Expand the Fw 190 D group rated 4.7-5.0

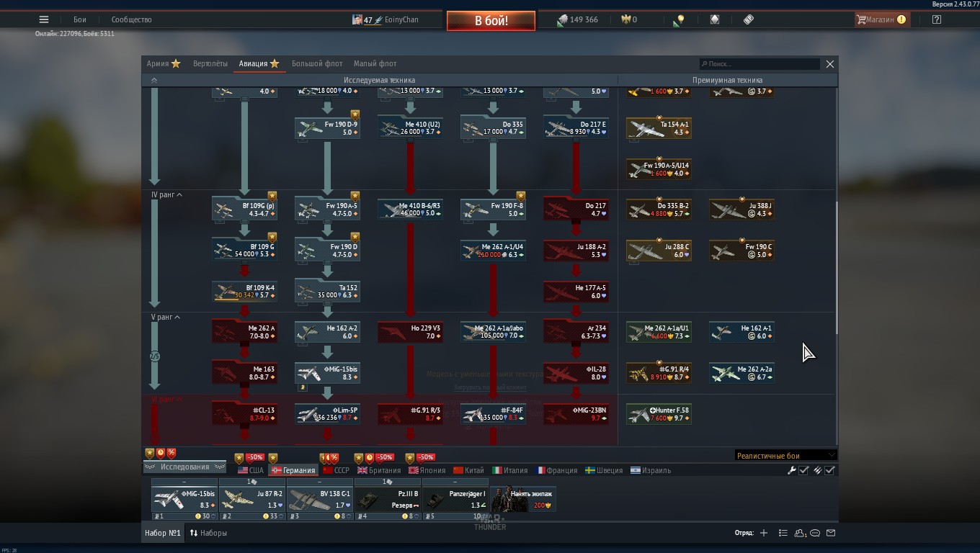(327, 251)
